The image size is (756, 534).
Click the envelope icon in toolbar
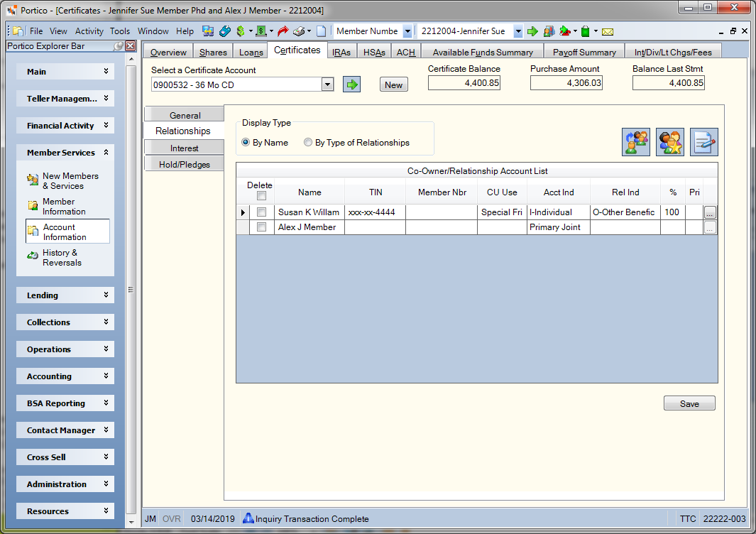coord(608,32)
